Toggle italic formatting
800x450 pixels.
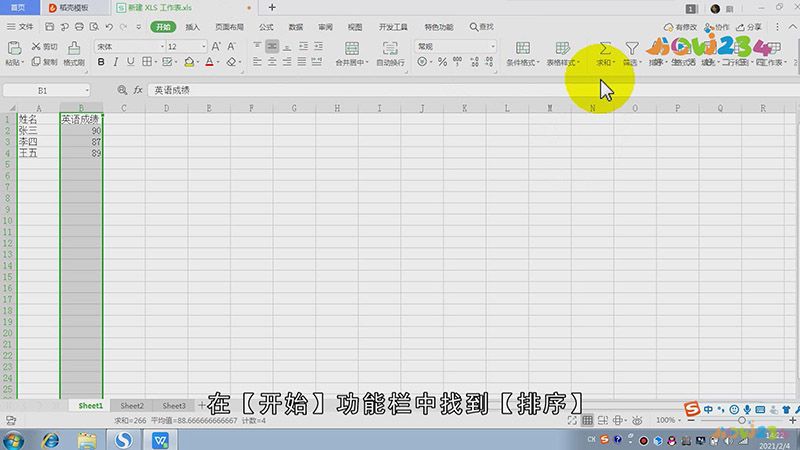point(116,62)
